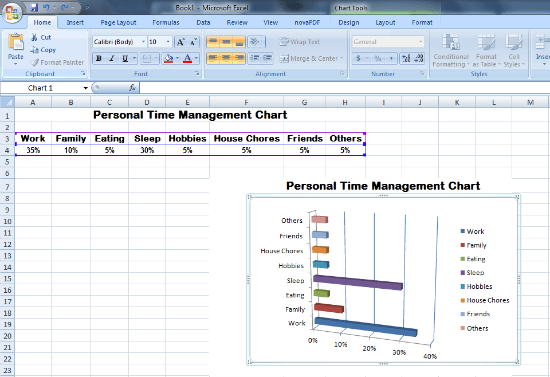Image resolution: width=550 pixels, height=377 pixels.
Task: Click Decrease Decimal
Action: tap(418, 58)
